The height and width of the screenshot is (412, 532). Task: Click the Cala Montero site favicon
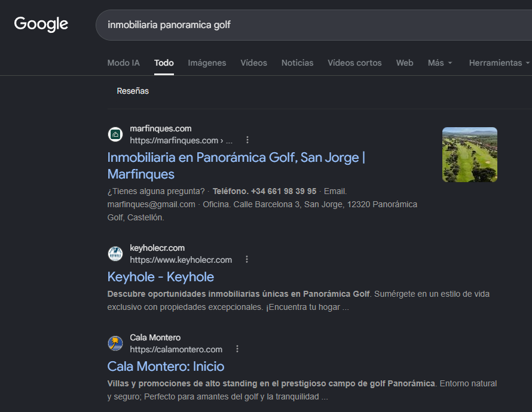coord(115,343)
